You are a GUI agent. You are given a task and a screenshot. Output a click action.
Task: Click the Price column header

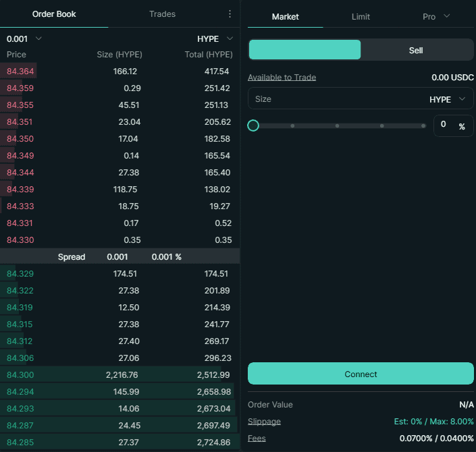16,55
